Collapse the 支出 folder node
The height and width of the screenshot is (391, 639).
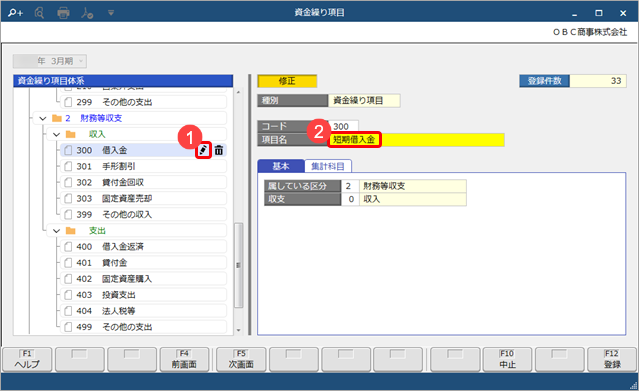point(56,231)
